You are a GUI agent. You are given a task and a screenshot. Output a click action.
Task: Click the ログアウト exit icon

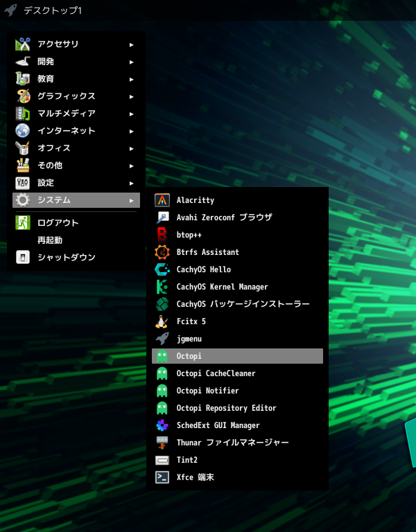23,222
